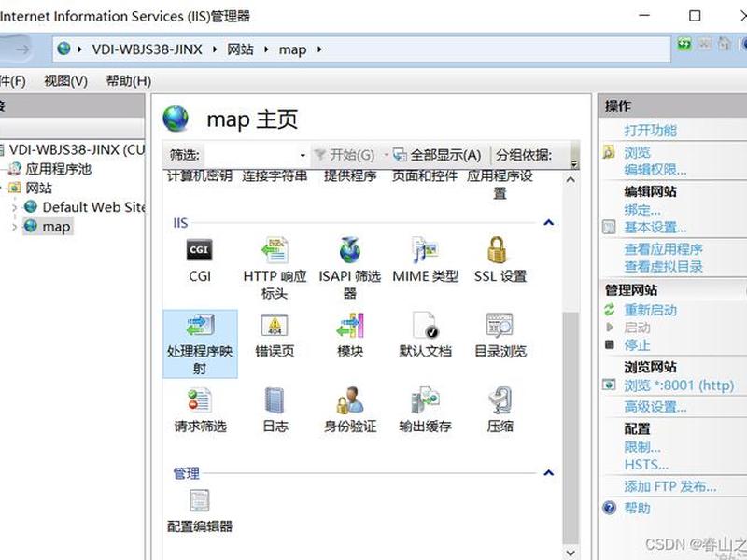Click 浏览 *:8001 (http) link
Viewport: 747px width, 560px height.
[x=679, y=385]
